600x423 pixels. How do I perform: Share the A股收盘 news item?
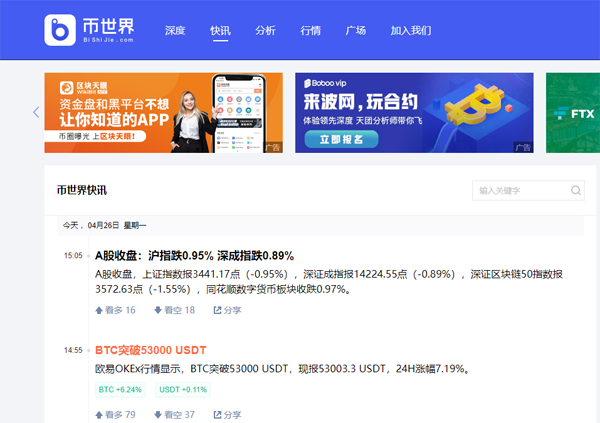tap(226, 310)
